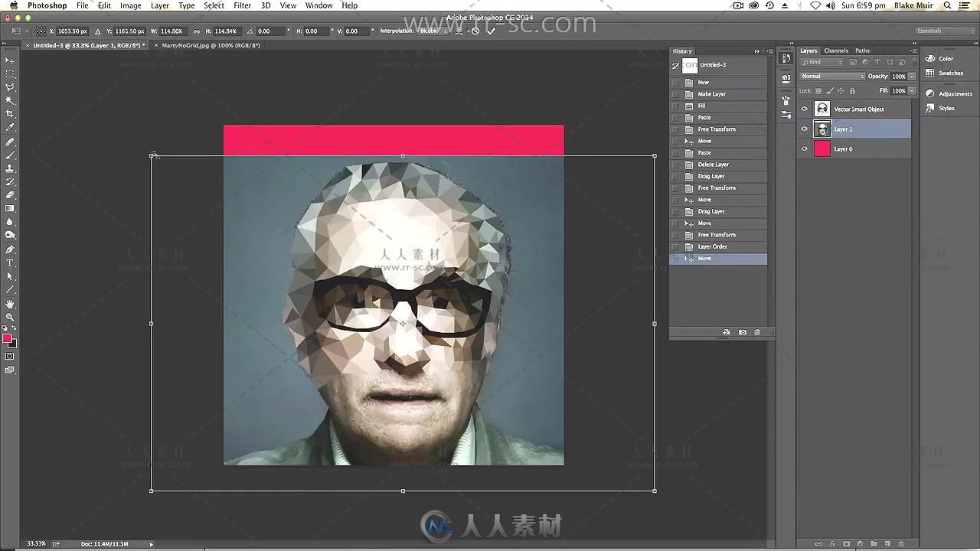Select the Magic Wand tool
Image resolution: width=980 pixels, height=551 pixels.
click(10, 100)
